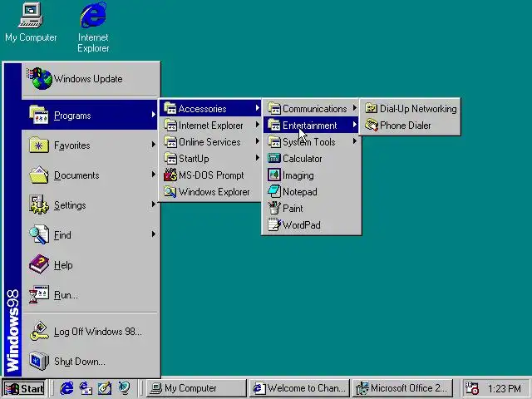This screenshot has height=399, width=532.
Task: Choose Shut Down... from Start menu
Action: click(91, 361)
